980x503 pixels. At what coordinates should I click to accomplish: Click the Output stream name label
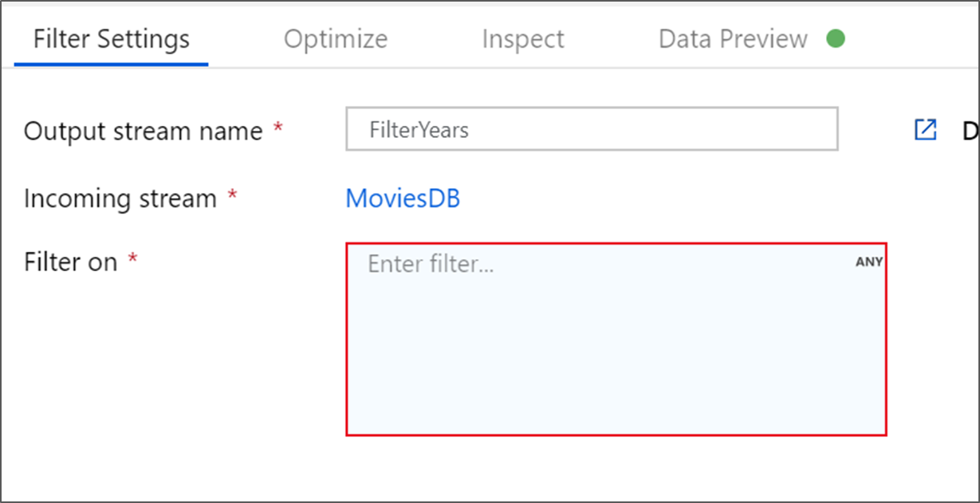point(144,131)
